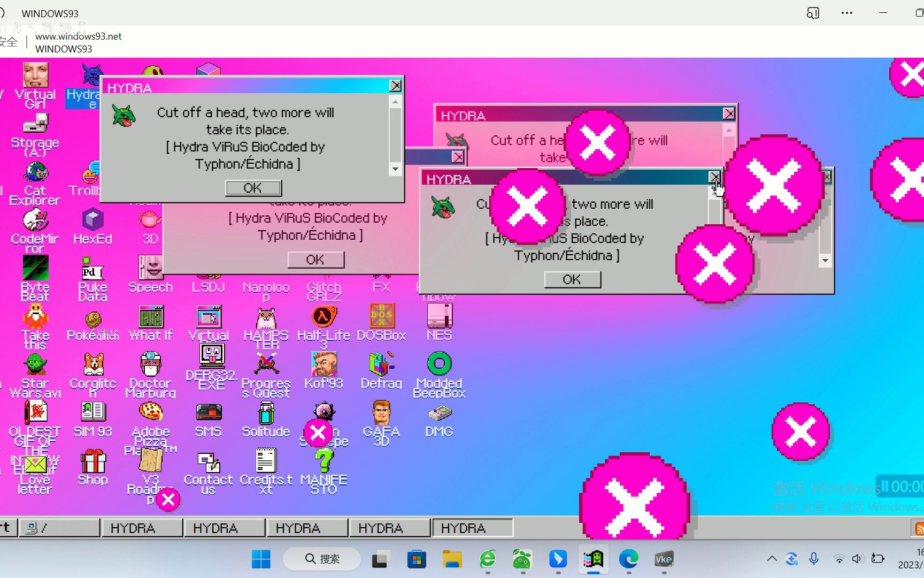Screen dimensions: 924x578
Task: Open the DMG Game Boy icon
Action: click(x=440, y=421)
